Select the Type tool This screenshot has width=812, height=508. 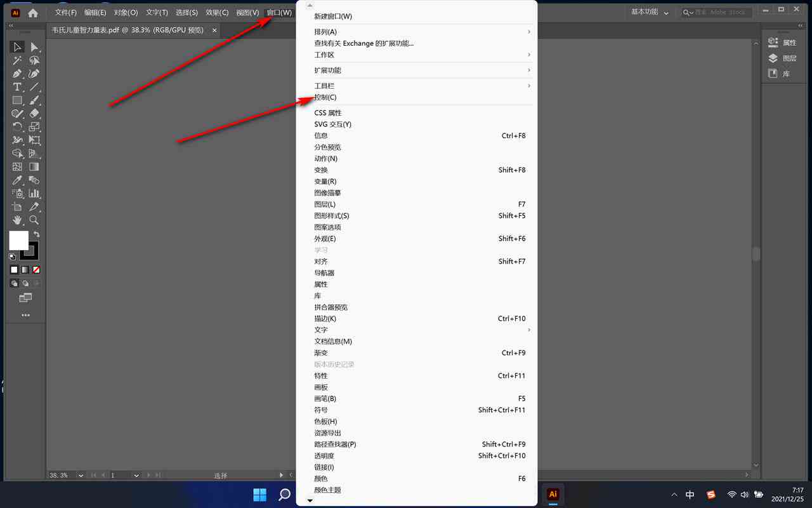pos(17,87)
